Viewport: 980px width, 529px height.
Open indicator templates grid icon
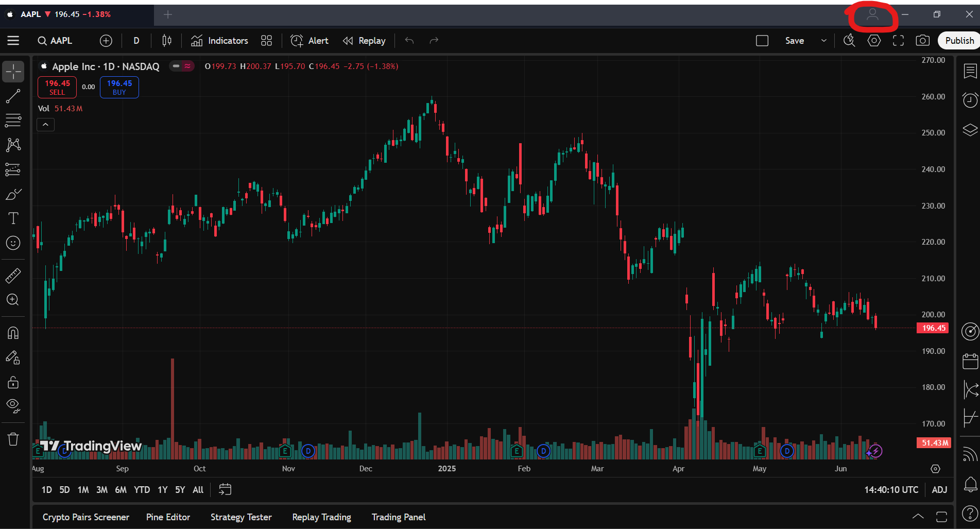point(266,41)
